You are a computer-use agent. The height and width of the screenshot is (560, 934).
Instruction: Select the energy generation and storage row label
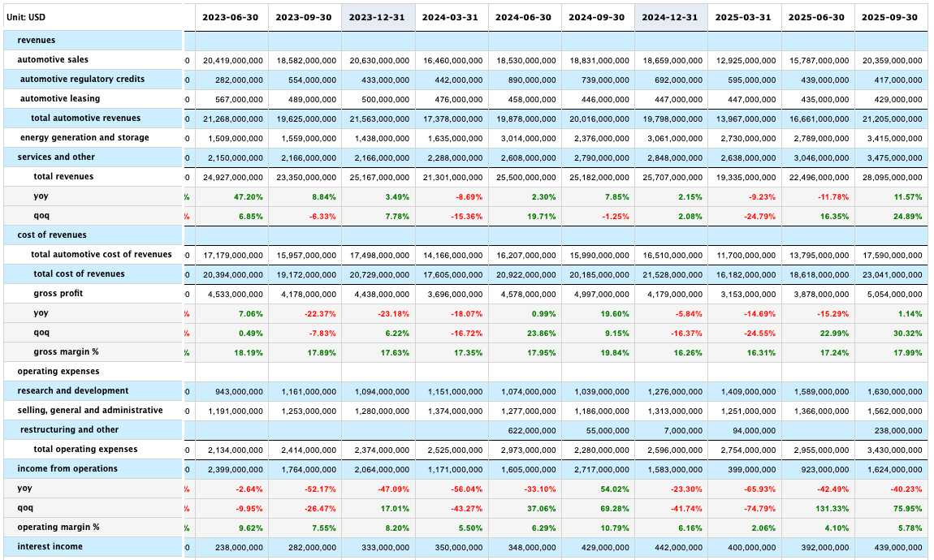[x=73, y=137]
